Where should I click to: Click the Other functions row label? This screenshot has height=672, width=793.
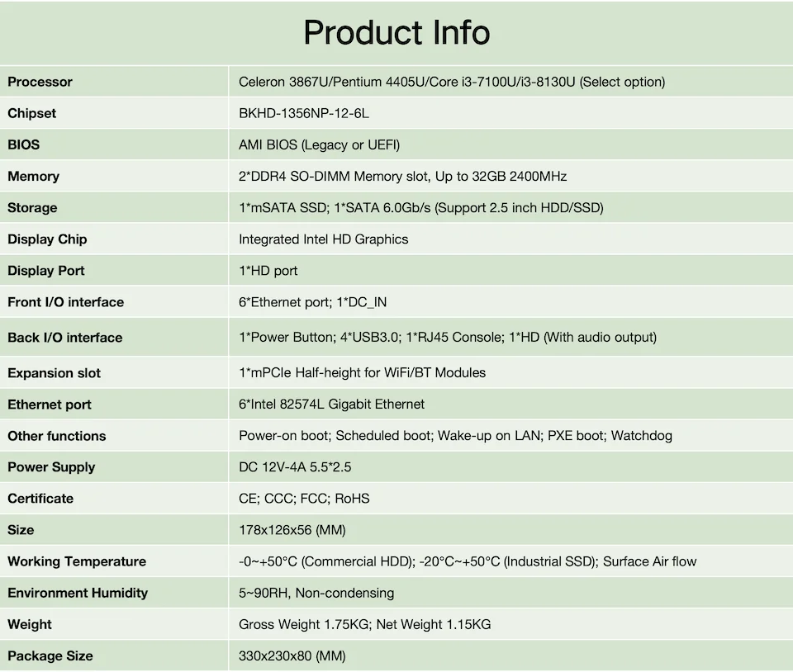(57, 435)
